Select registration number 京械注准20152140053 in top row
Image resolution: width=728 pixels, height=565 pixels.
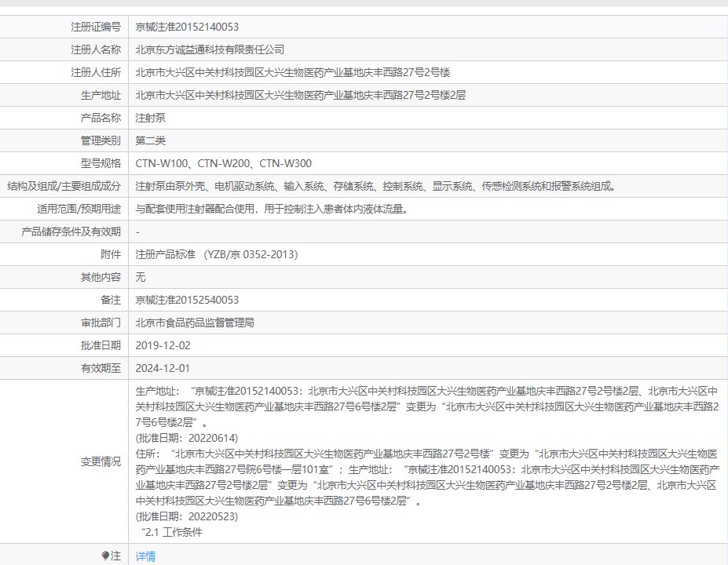point(187,27)
